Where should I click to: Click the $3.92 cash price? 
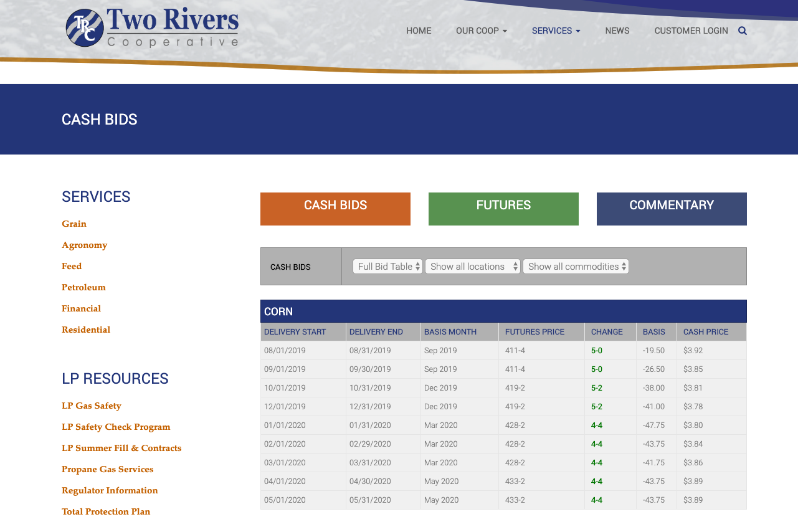(x=693, y=351)
